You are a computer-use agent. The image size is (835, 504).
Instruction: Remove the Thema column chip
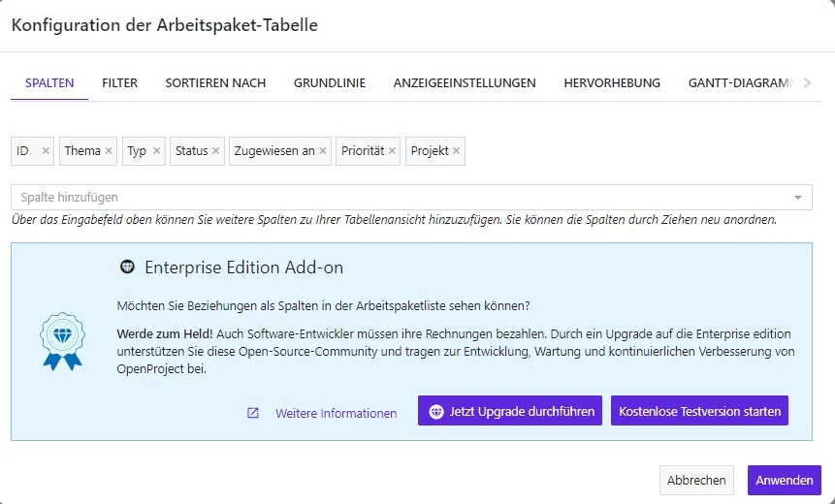tap(109, 151)
